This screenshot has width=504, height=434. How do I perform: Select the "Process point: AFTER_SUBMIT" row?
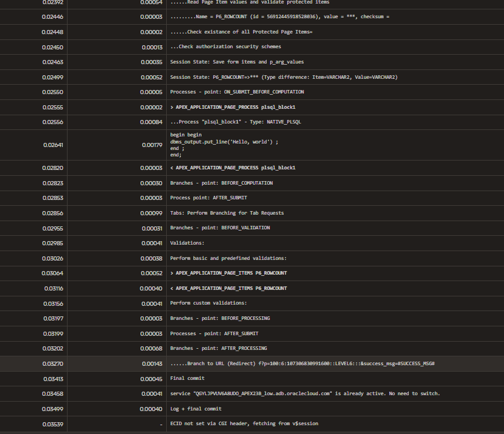pos(204,198)
